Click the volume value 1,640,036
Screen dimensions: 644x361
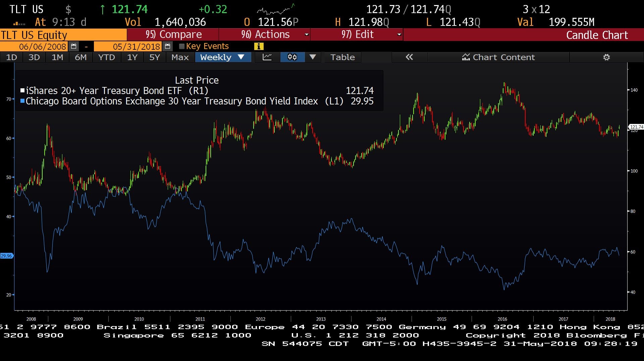(x=180, y=22)
